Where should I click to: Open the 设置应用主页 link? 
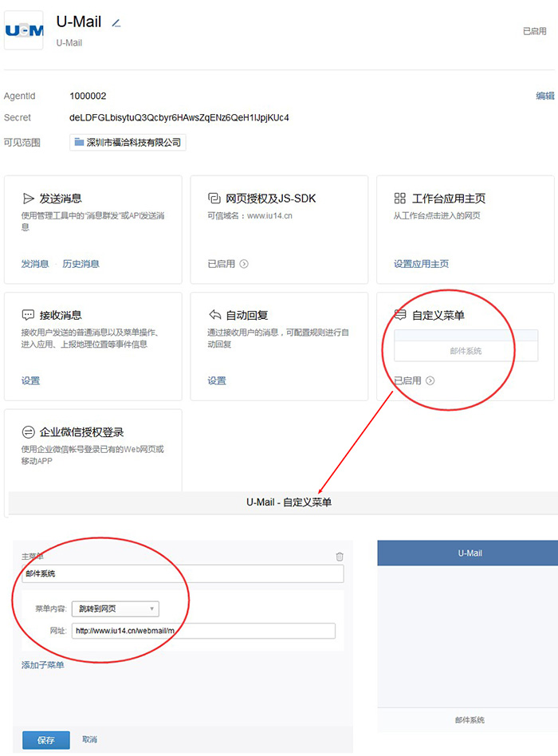click(x=421, y=264)
